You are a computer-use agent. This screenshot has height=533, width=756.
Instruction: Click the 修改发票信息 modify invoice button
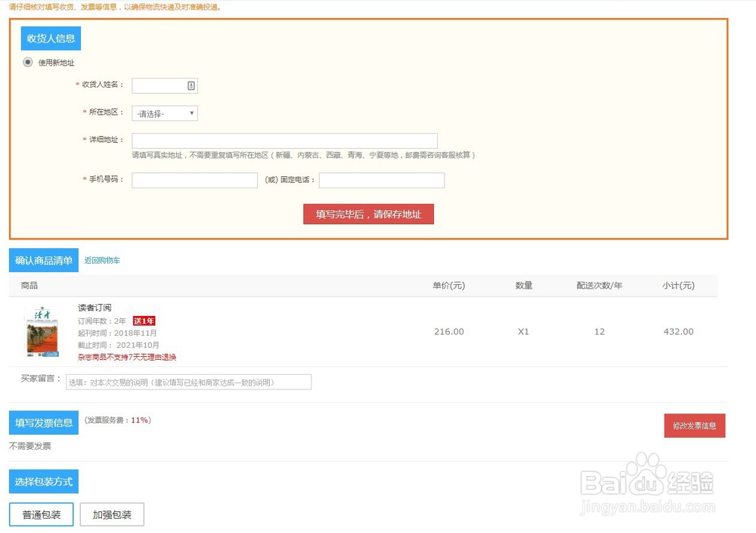[694, 426]
